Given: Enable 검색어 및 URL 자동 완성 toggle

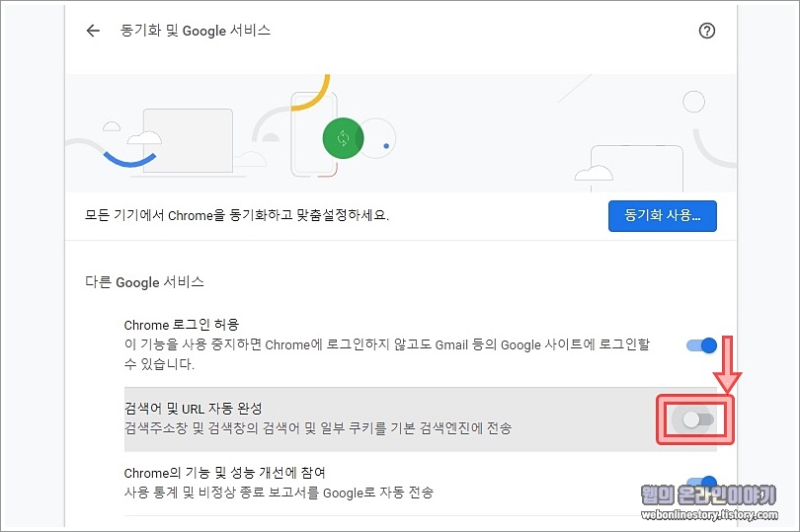Looking at the screenshot, I should point(697,419).
